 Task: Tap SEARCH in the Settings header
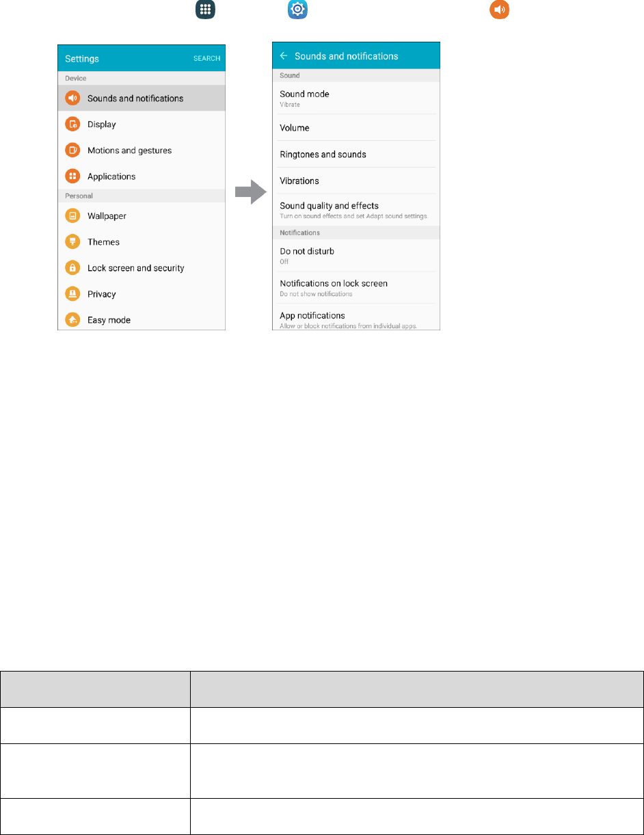[206, 59]
